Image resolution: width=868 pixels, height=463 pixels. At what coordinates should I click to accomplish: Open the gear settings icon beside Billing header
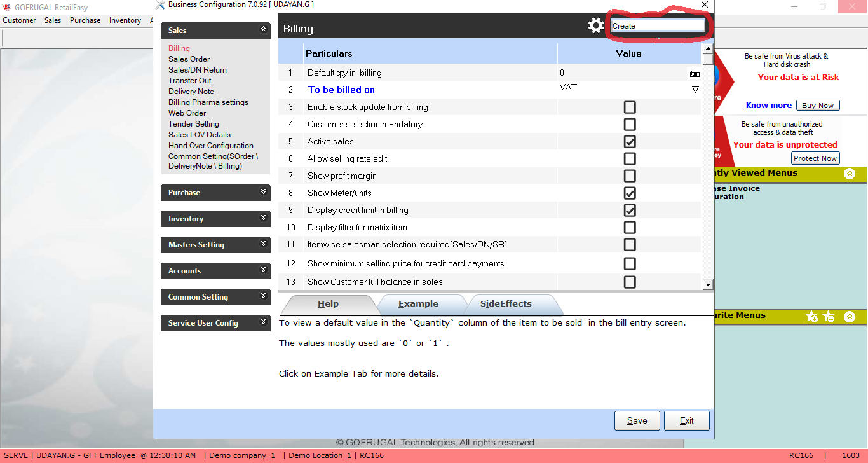point(595,25)
